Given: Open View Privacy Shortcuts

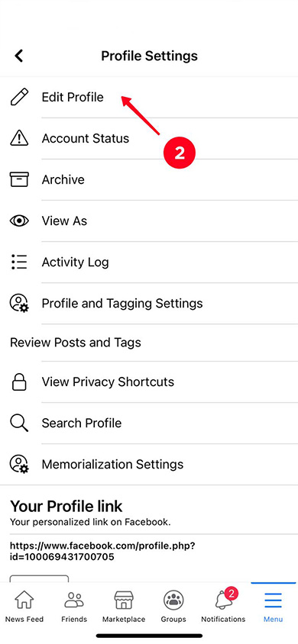Looking at the screenshot, I should point(149,382).
